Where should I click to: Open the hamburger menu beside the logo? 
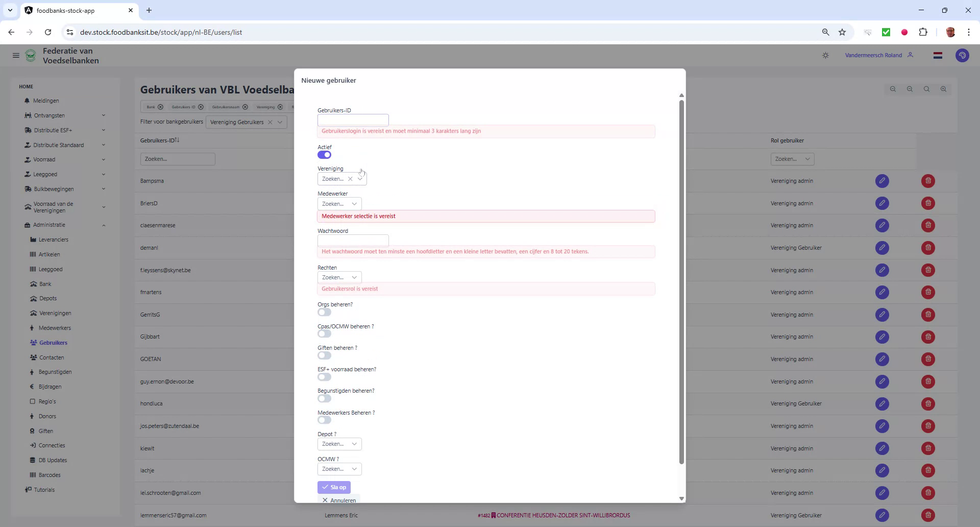(16, 55)
